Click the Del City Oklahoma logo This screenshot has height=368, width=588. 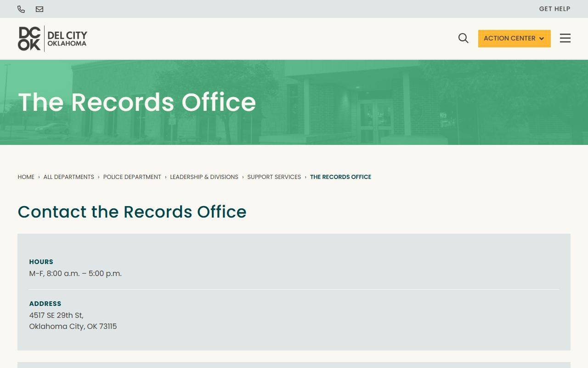click(x=52, y=39)
